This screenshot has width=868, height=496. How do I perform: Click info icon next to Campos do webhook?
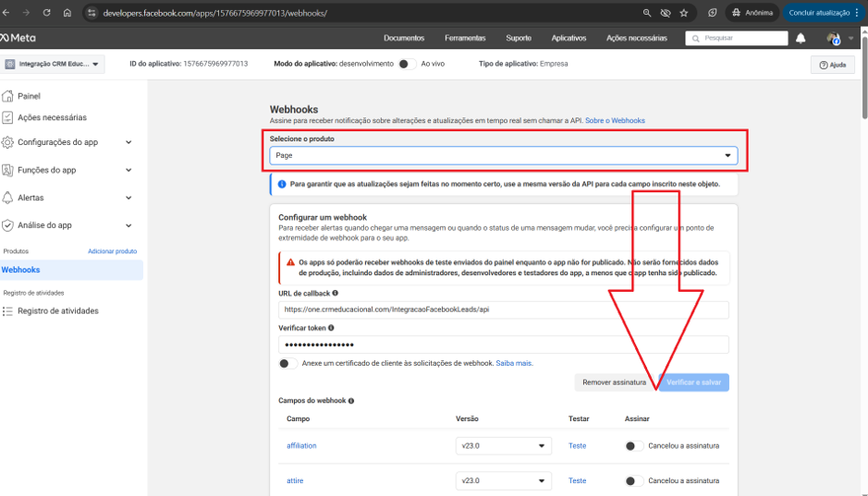coord(351,400)
